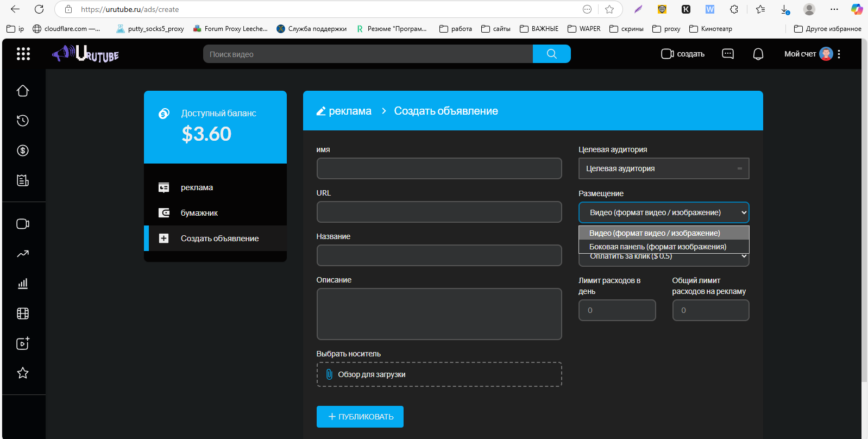Focus the URL input field
Image resolution: width=868 pixels, height=439 pixels.
[439, 212]
